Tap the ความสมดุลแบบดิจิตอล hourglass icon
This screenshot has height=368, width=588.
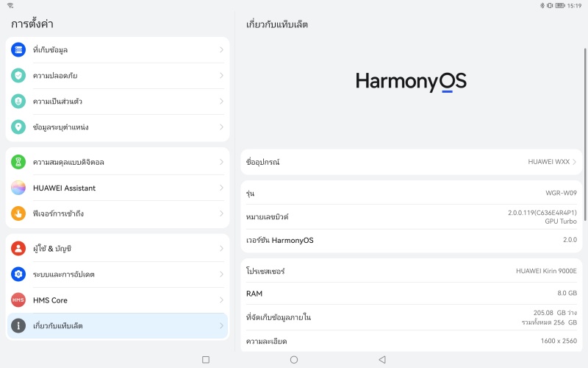point(18,162)
